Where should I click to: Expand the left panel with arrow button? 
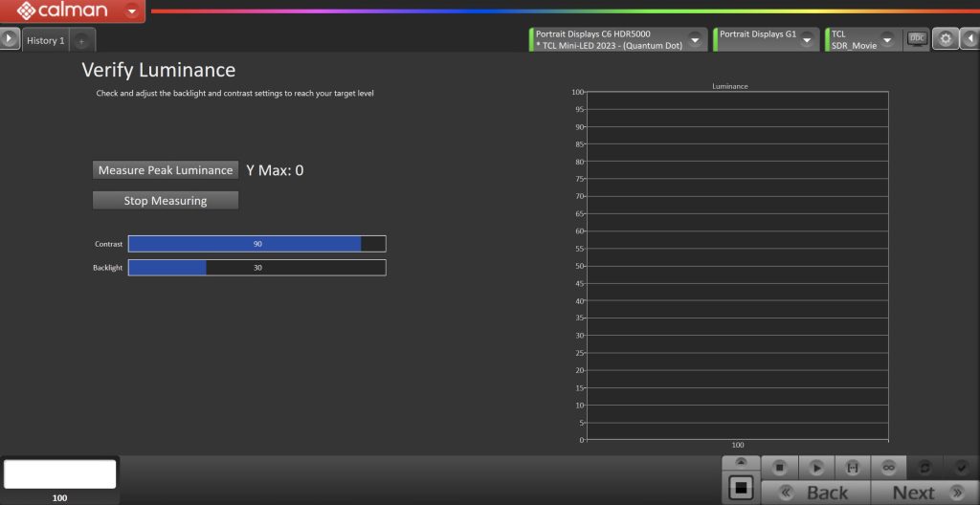click(10, 39)
